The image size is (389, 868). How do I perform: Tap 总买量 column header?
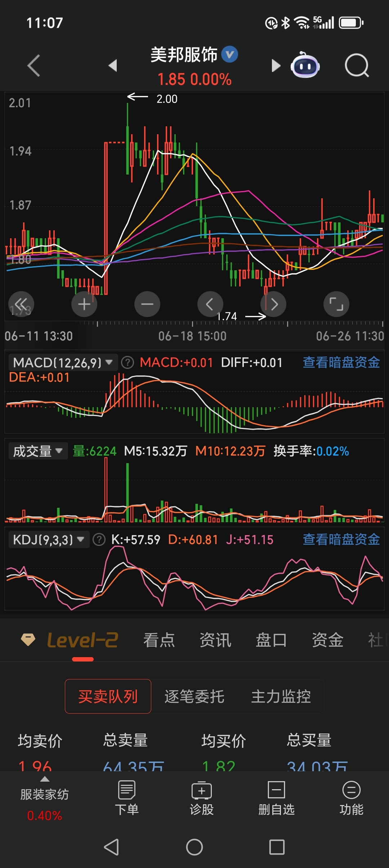point(309,741)
